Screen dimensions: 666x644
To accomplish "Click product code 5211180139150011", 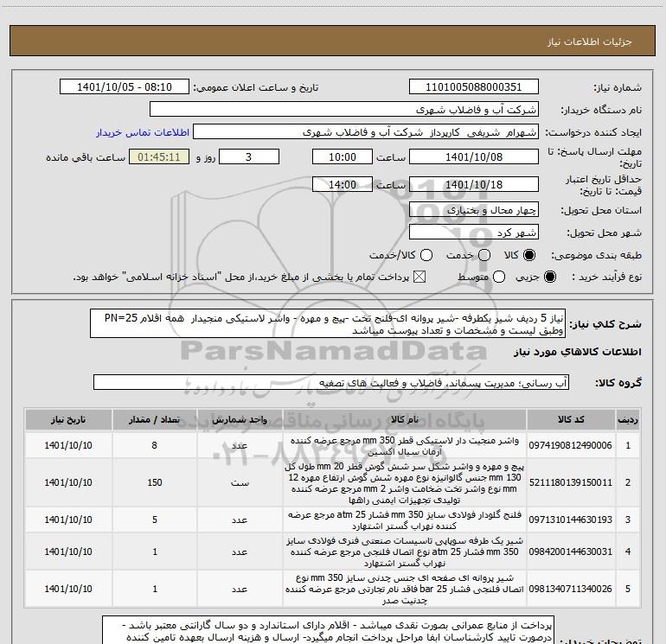I will (571, 482).
